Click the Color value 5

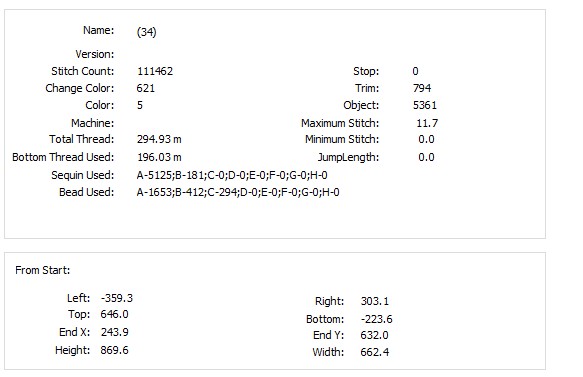click(x=140, y=105)
